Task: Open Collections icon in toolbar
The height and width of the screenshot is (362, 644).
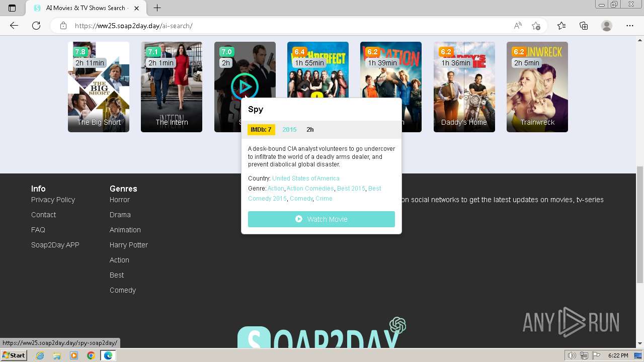Action: [x=584, y=26]
